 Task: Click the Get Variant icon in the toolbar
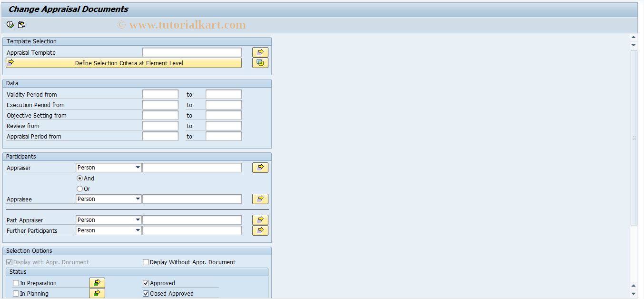pyautogui.click(x=21, y=24)
